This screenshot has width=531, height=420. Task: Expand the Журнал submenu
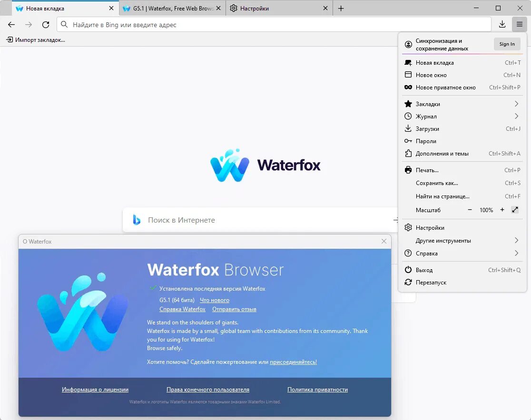[462, 116]
